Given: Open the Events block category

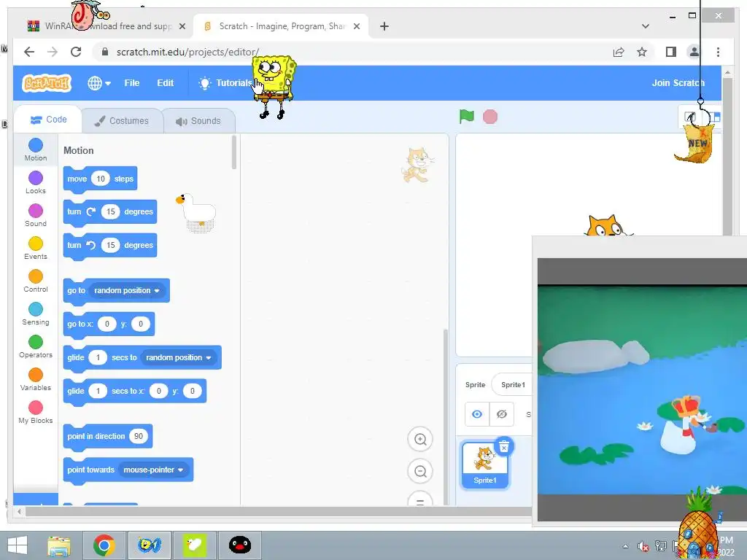Looking at the screenshot, I should (x=36, y=249).
